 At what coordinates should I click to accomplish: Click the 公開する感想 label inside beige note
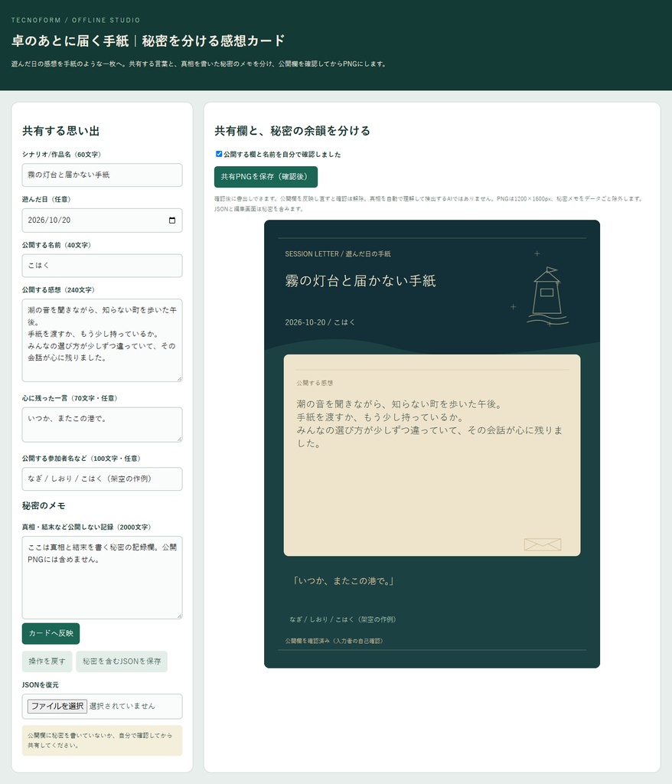[x=315, y=383]
